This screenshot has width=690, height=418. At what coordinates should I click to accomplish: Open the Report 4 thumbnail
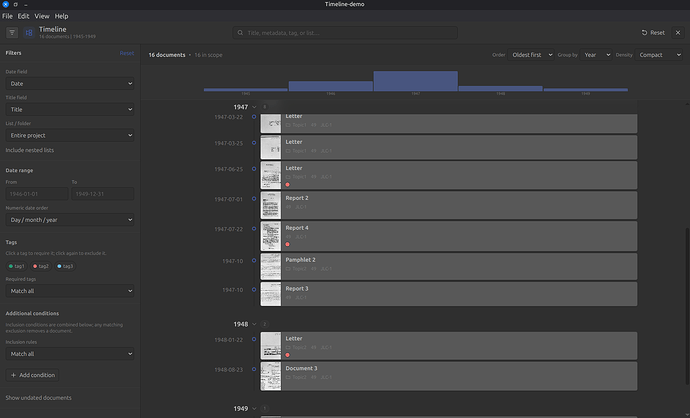pos(271,236)
